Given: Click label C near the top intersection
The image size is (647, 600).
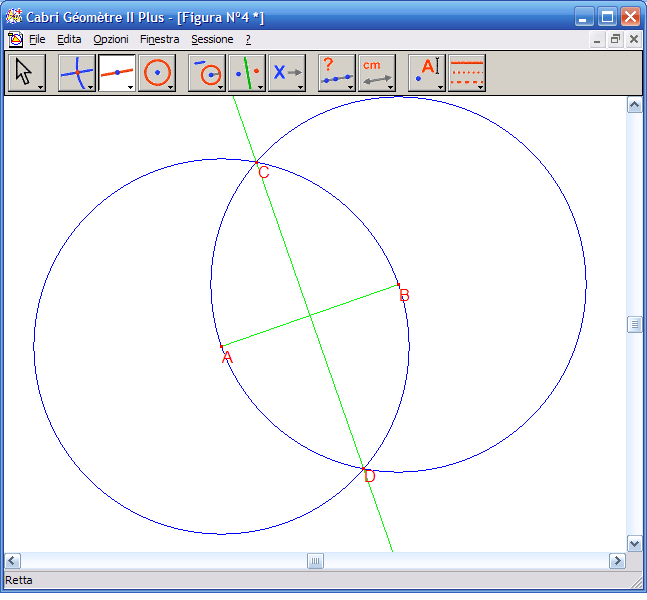Looking at the screenshot, I should [x=264, y=172].
